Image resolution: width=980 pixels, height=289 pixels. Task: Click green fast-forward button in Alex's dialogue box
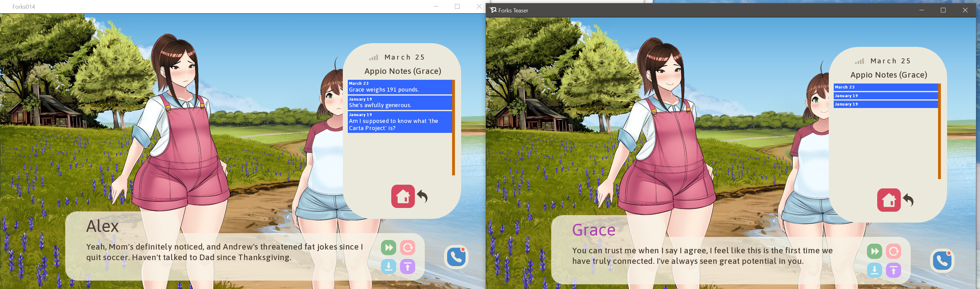(388, 248)
